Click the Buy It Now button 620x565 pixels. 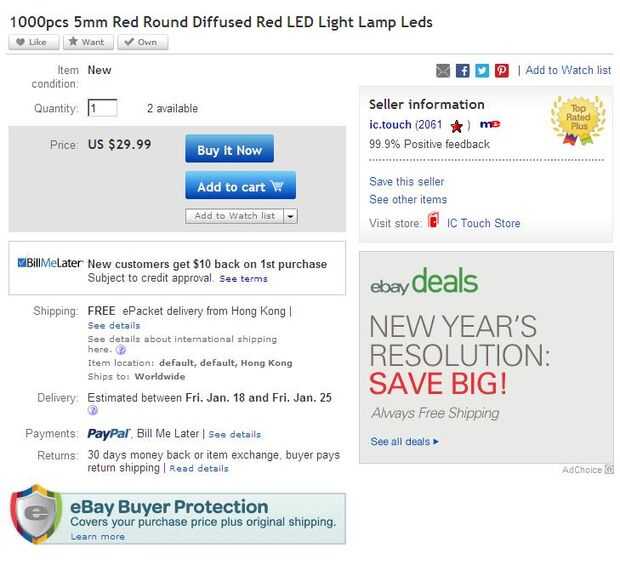pos(229,150)
